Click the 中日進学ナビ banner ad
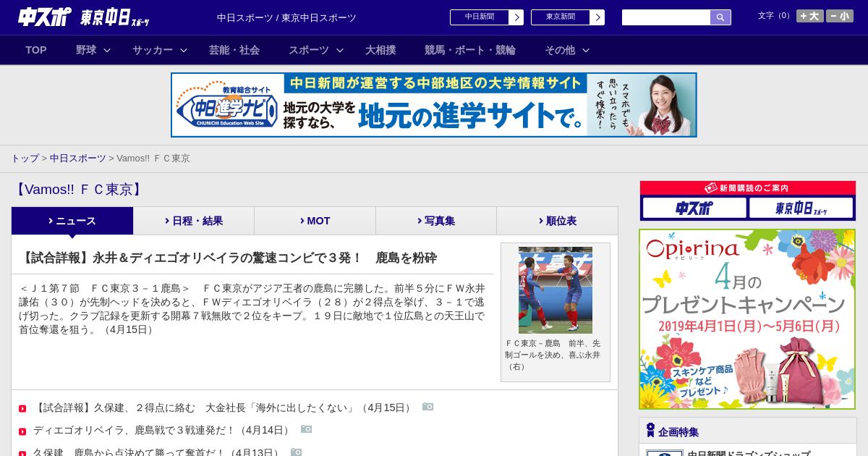 434,105
